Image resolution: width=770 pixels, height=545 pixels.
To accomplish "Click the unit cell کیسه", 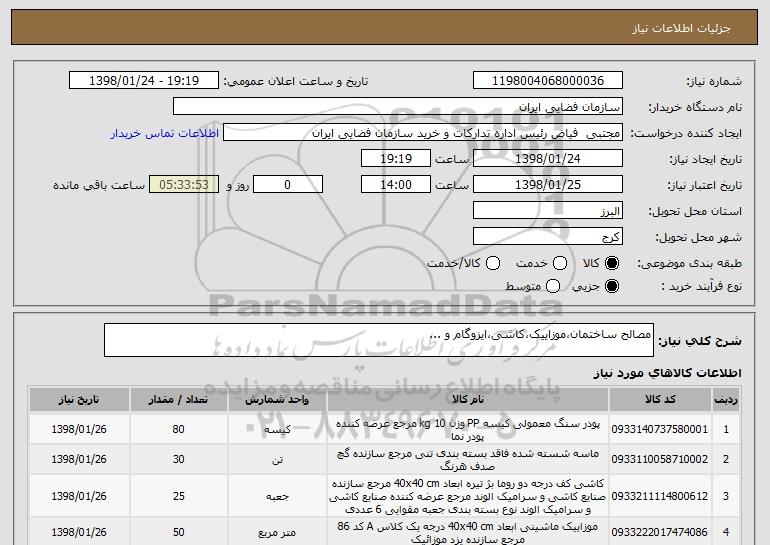I will point(277,430).
